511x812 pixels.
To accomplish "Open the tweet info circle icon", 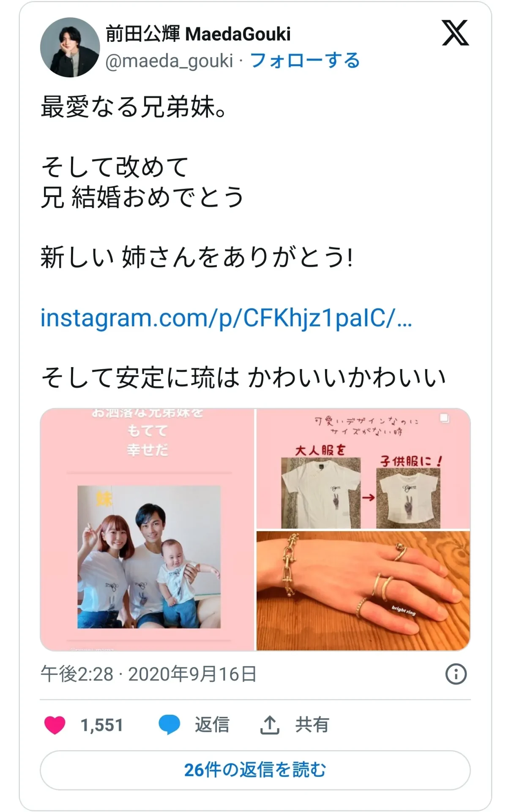I will [456, 674].
